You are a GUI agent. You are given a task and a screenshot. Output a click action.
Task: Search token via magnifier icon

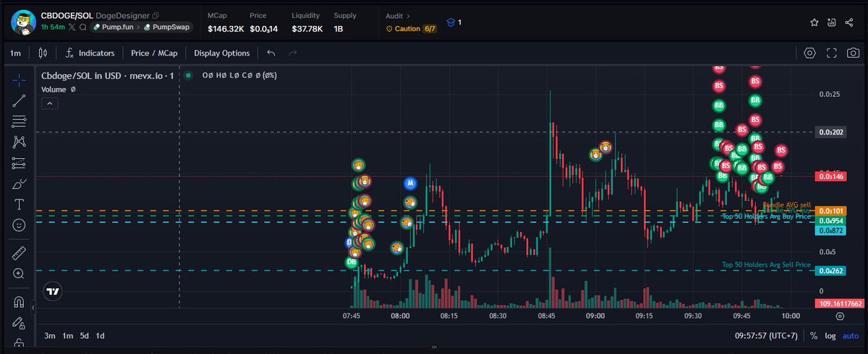coord(83,27)
